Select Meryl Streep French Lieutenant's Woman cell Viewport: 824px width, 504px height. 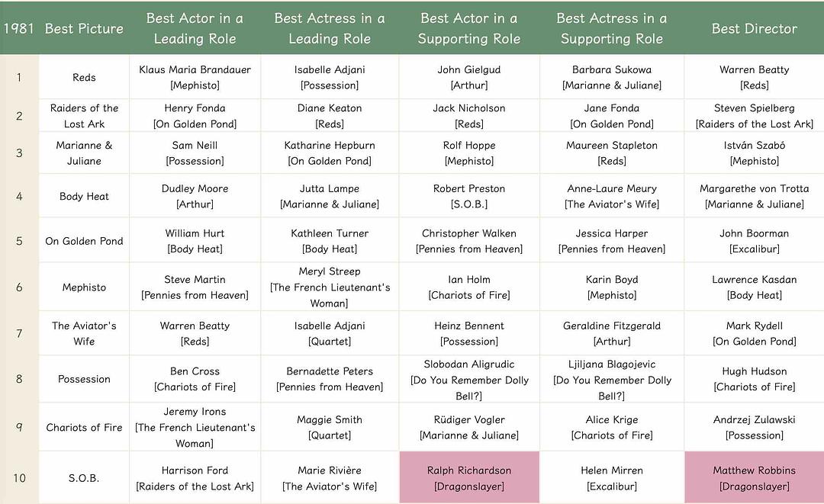tap(330, 287)
